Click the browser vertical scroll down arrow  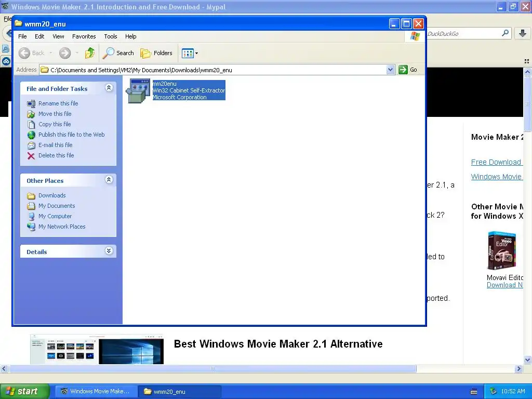coord(527,360)
